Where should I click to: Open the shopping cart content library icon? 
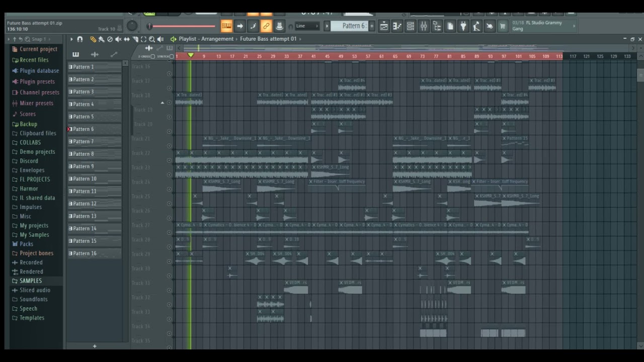[502, 26]
